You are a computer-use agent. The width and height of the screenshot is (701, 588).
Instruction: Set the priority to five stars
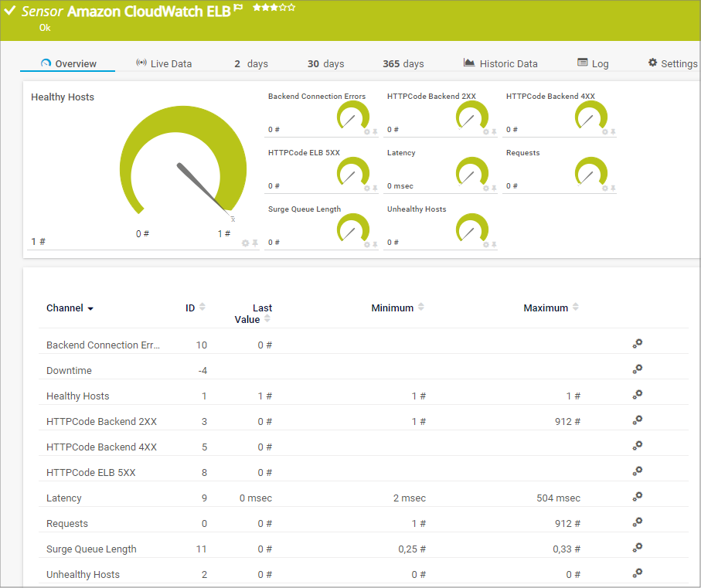pyautogui.click(x=291, y=7)
